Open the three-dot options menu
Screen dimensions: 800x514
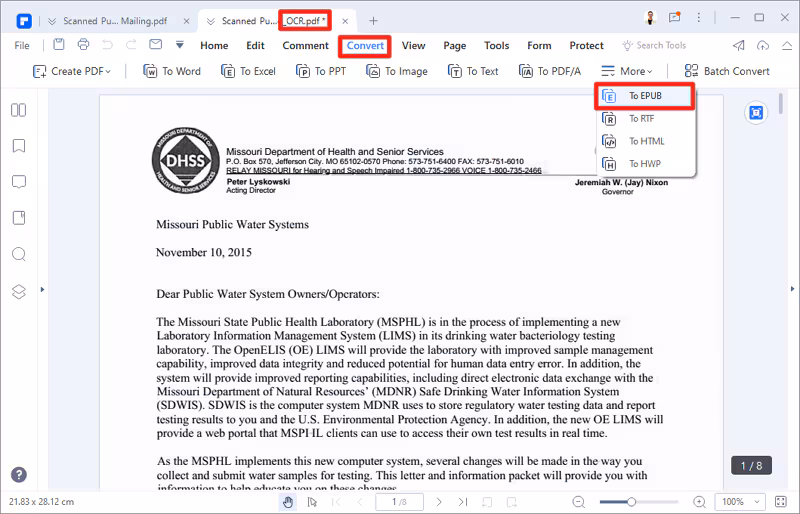click(698, 18)
